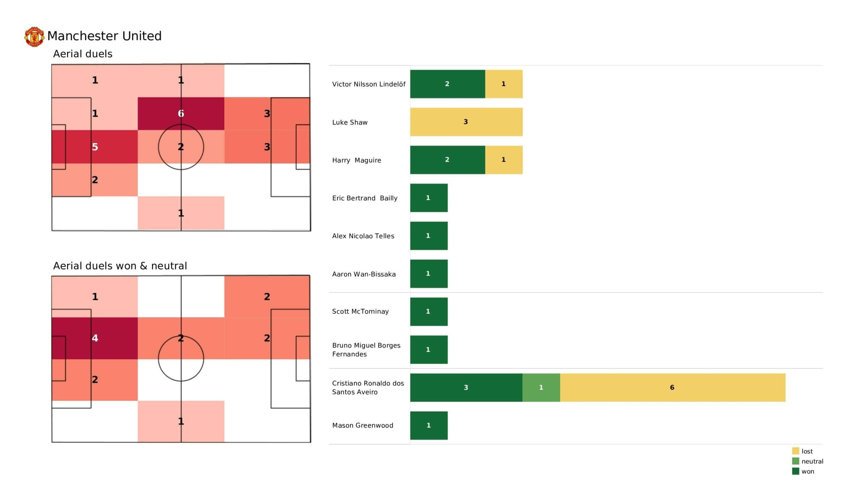
Task: Select the Manchester United title text
Action: (x=104, y=36)
